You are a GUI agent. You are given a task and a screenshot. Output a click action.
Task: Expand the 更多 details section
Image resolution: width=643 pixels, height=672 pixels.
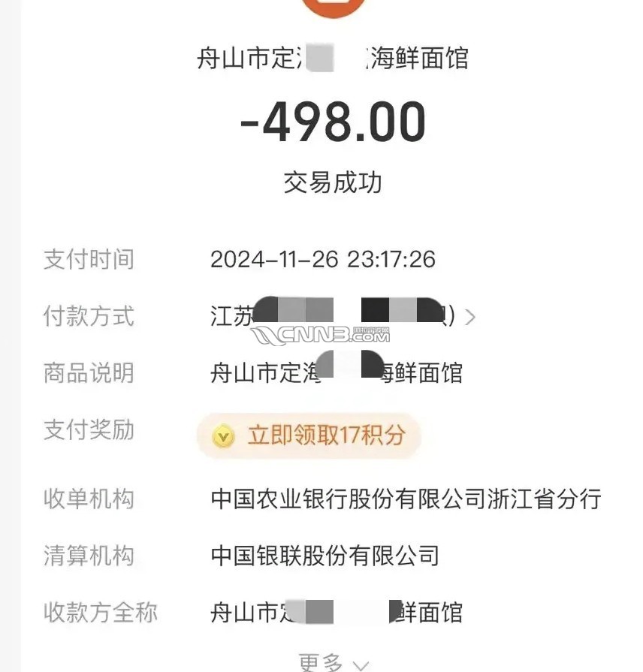pos(334,662)
